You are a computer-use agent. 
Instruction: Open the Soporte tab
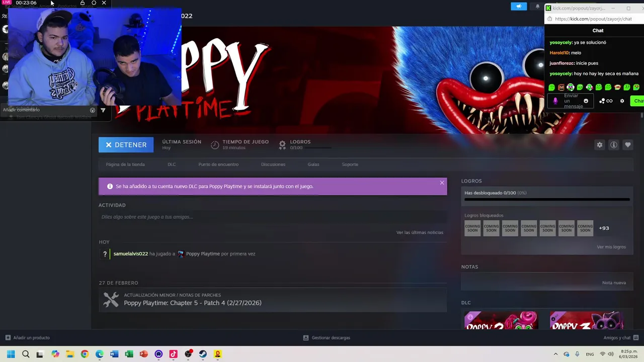pyautogui.click(x=350, y=164)
